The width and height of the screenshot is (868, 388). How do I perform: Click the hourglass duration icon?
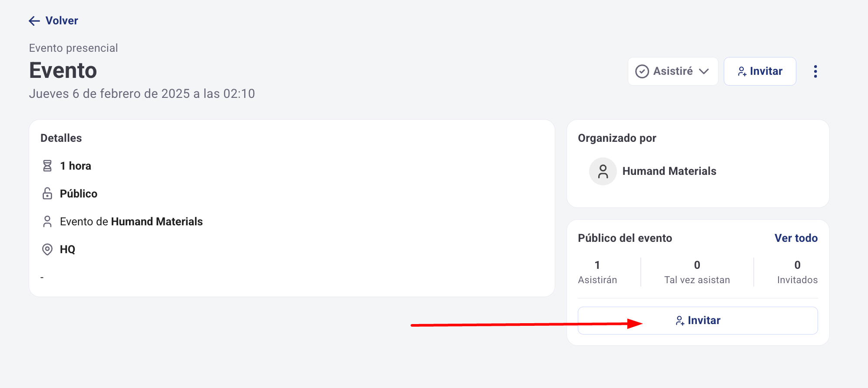coord(47,166)
